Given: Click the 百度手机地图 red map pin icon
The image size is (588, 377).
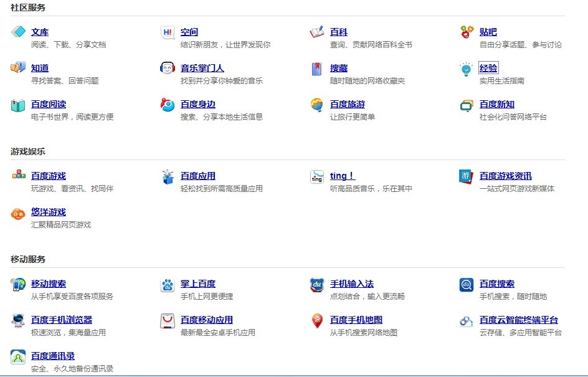Looking at the screenshot, I should pyautogui.click(x=317, y=321).
